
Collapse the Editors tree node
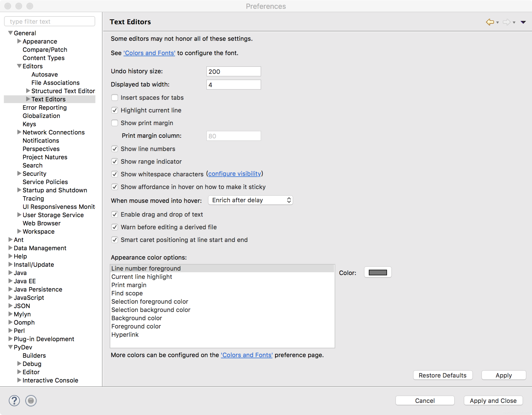[x=19, y=66]
